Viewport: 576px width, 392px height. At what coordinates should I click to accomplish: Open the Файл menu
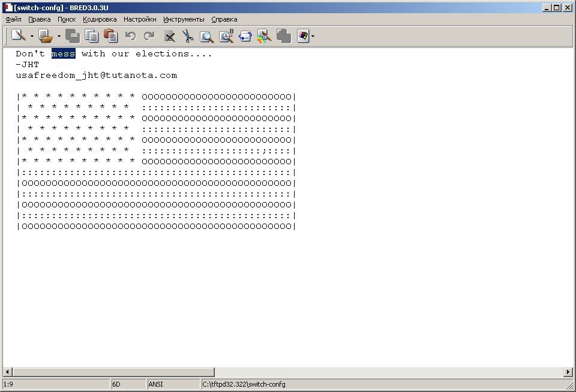(13, 19)
